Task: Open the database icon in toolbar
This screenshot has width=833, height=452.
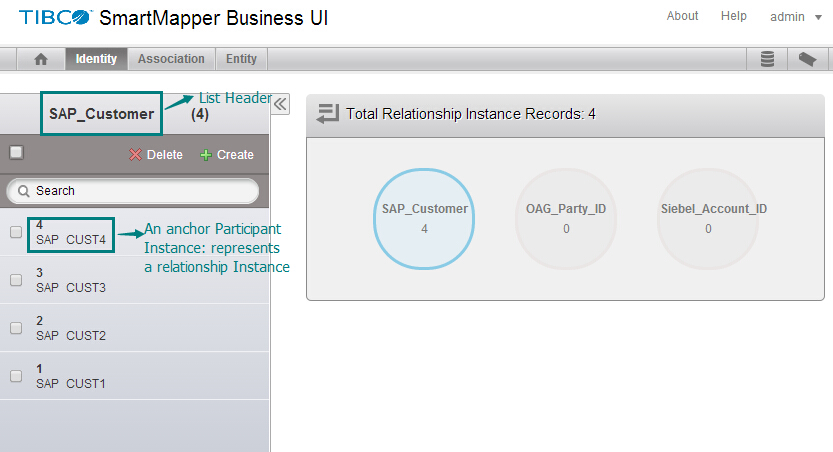Action: pos(767,60)
